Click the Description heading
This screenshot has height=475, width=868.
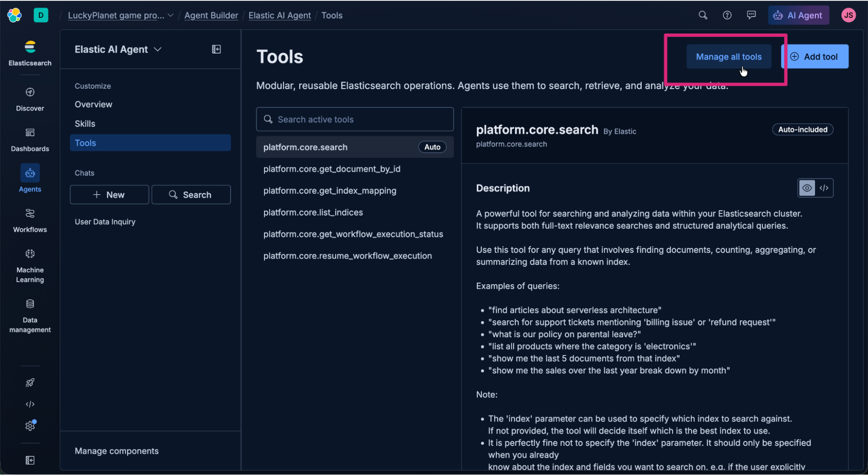pyautogui.click(x=503, y=188)
